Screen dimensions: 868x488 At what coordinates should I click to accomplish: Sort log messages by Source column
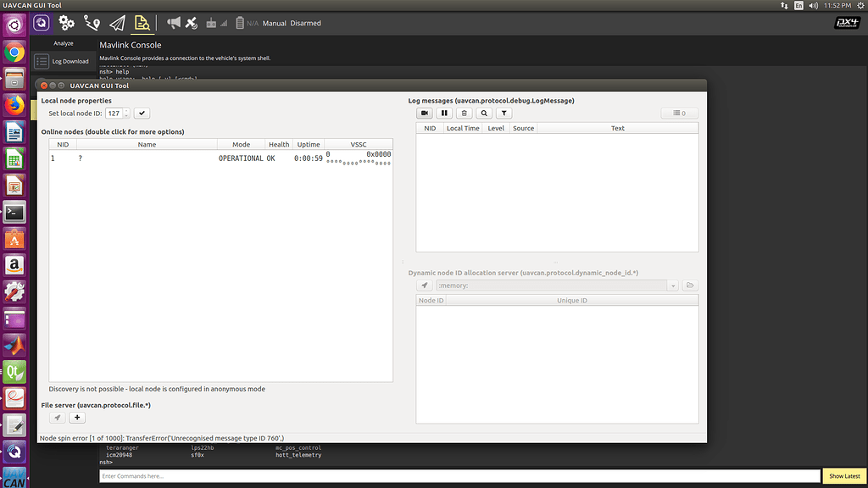(x=523, y=129)
